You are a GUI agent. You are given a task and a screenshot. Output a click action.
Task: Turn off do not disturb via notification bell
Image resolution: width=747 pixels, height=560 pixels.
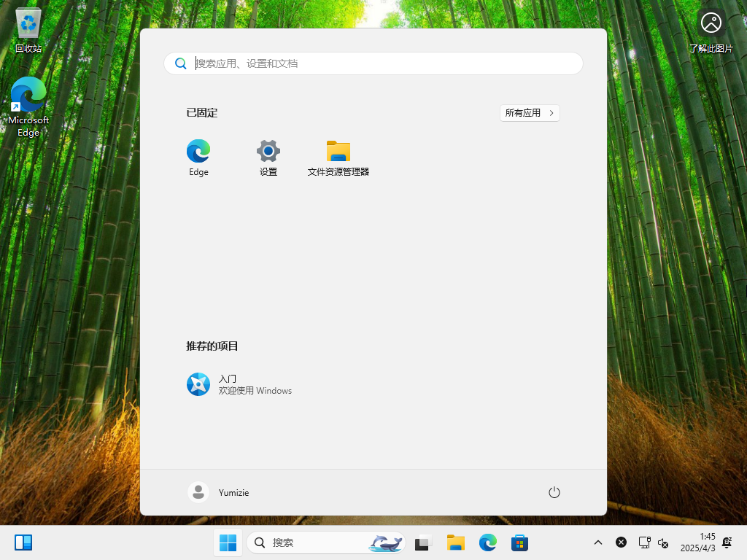coord(727,542)
